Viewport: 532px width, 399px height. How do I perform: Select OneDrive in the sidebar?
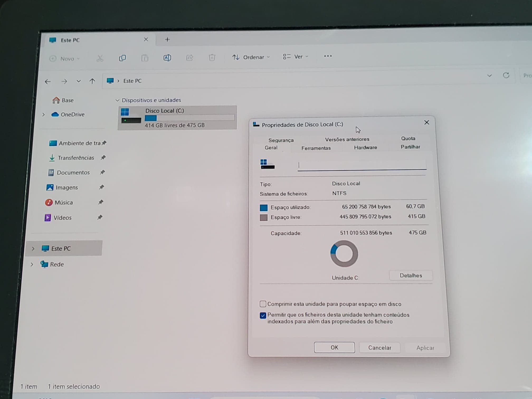click(x=68, y=115)
